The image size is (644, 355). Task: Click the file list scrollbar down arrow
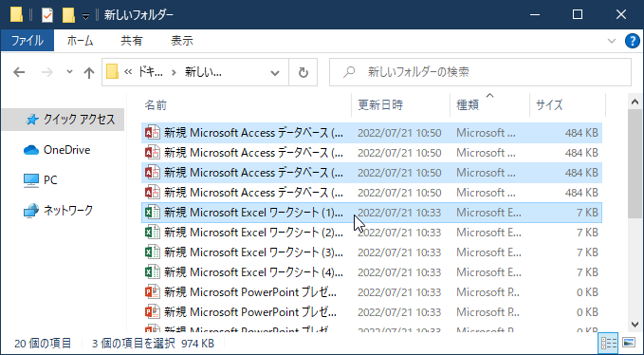[635, 325]
